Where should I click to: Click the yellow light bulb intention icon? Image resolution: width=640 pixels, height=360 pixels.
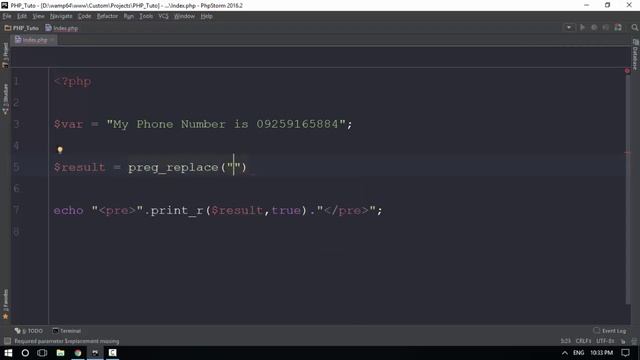60,150
